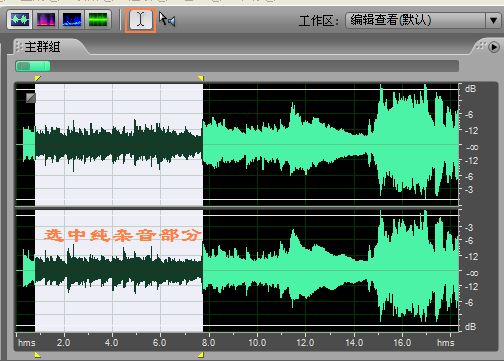Image resolution: width=504 pixels, height=361 pixels.
Task: Select the 主群組 panel tab
Action: pyautogui.click(x=42, y=47)
